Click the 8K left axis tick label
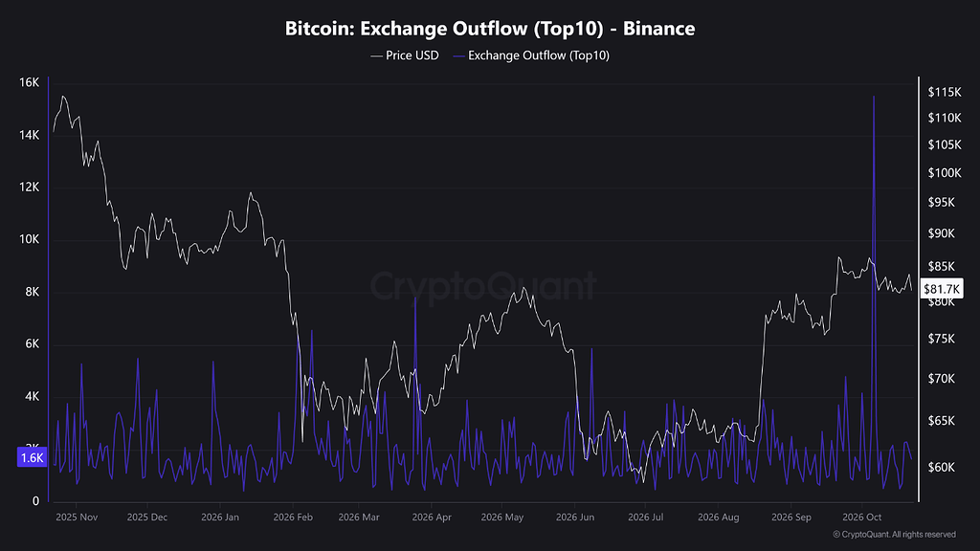Viewport: 980px width, 551px height. coord(33,292)
